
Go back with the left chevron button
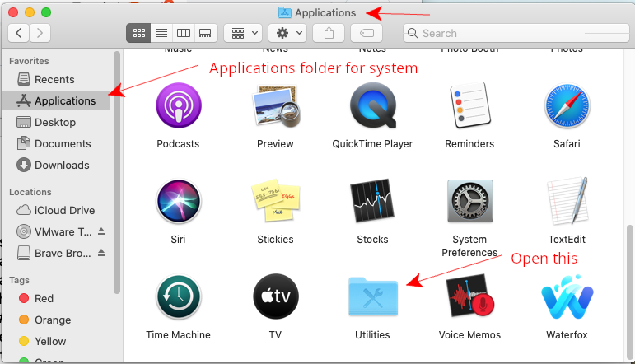pyautogui.click(x=18, y=33)
